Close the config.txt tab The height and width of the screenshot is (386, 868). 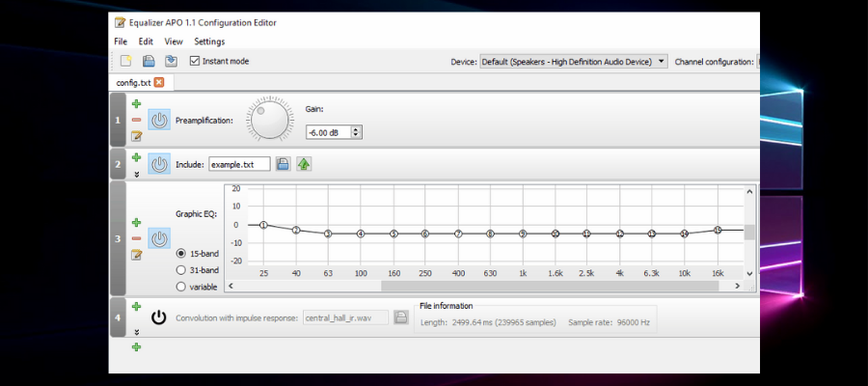click(159, 83)
